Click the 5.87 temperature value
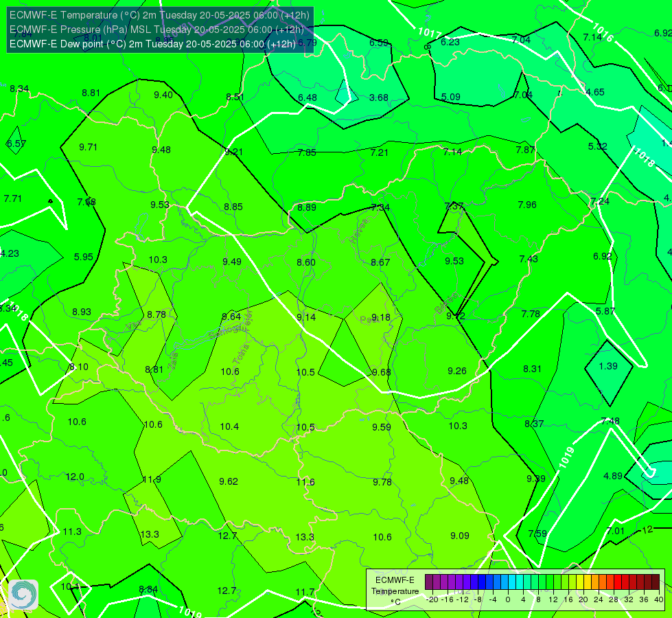This screenshot has height=618, width=672. coord(605,311)
